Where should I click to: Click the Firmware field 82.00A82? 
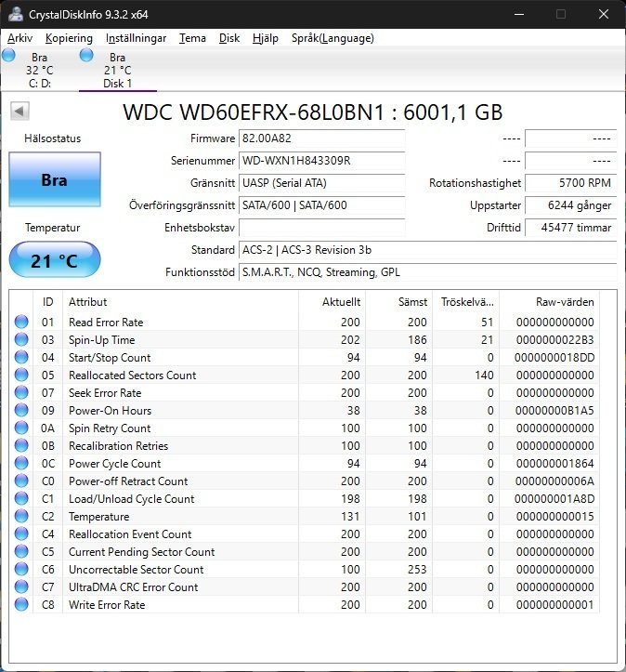(321, 138)
